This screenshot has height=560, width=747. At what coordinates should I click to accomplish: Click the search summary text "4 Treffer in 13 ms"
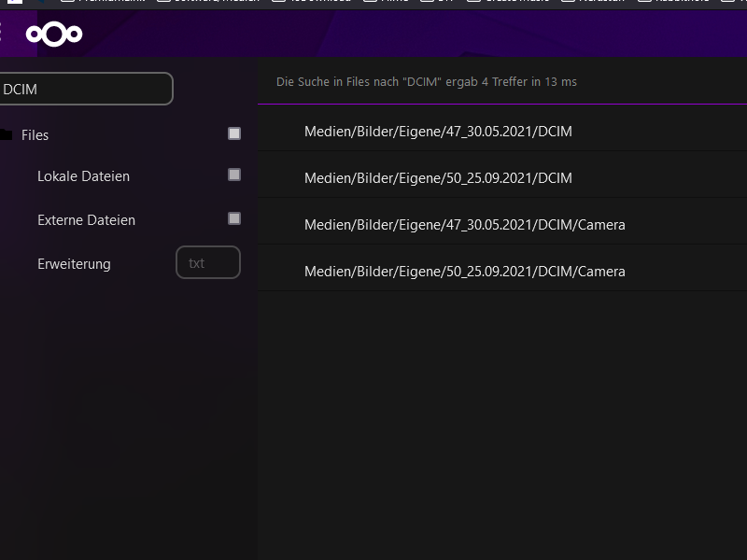(x=529, y=82)
